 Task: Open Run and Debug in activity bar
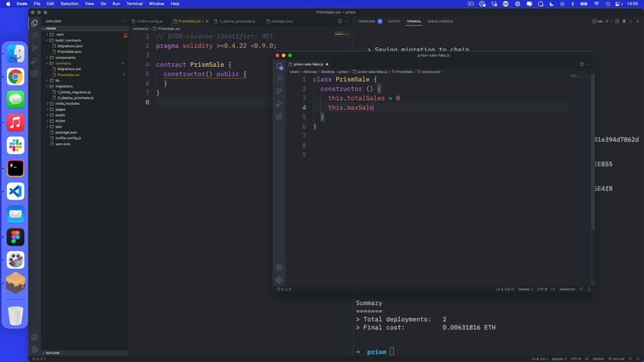tap(34, 61)
